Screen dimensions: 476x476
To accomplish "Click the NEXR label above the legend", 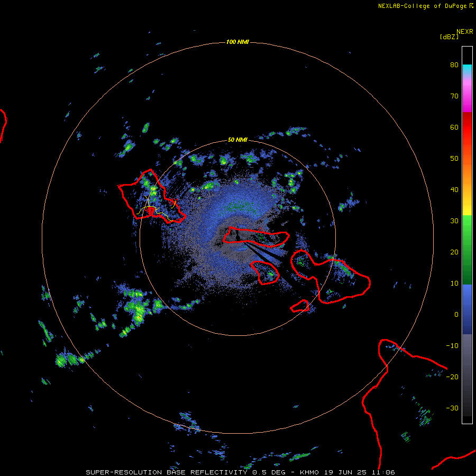I will (x=465, y=32).
